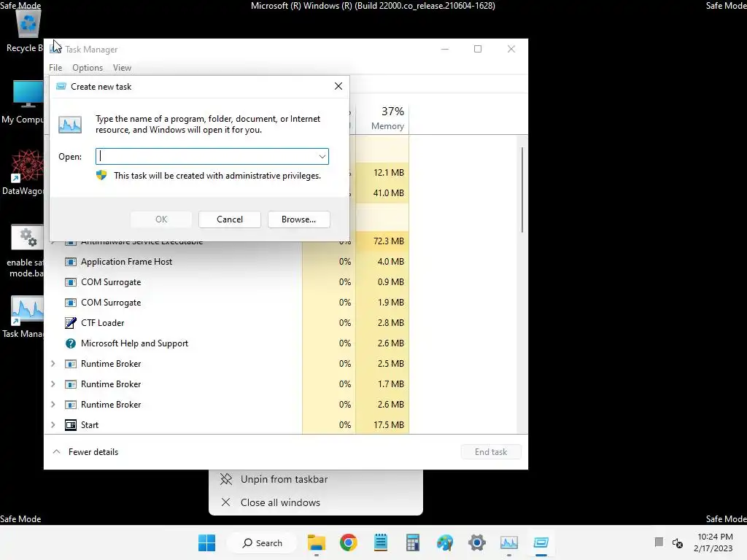Viewport: 747px width, 560px height.
Task: Click the End task button
Action: coord(491,452)
